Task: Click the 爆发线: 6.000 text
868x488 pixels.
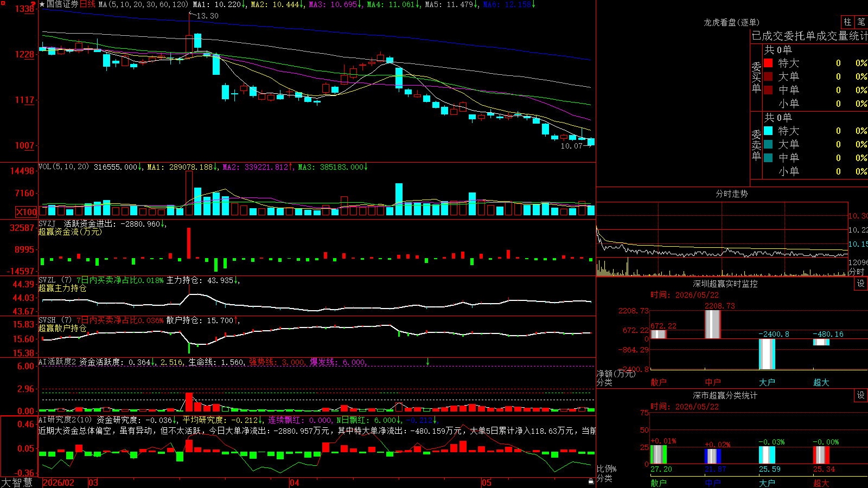Action: [x=338, y=362]
